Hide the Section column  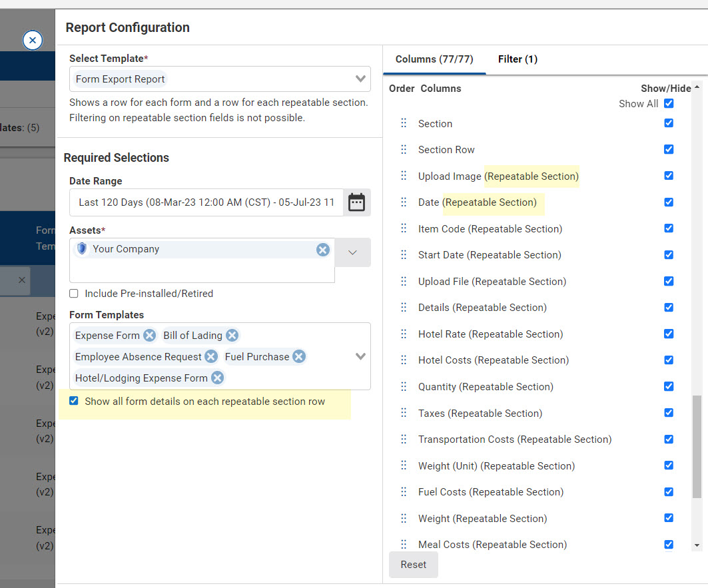pyautogui.click(x=669, y=123)
